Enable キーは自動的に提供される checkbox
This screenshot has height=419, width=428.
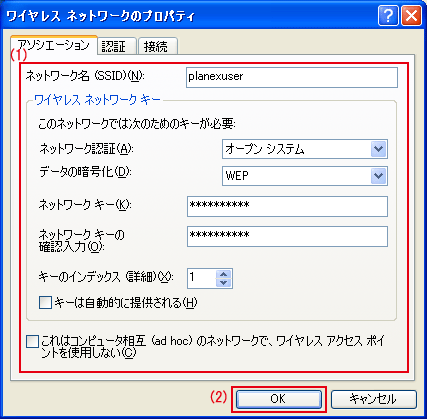(45, 303)
